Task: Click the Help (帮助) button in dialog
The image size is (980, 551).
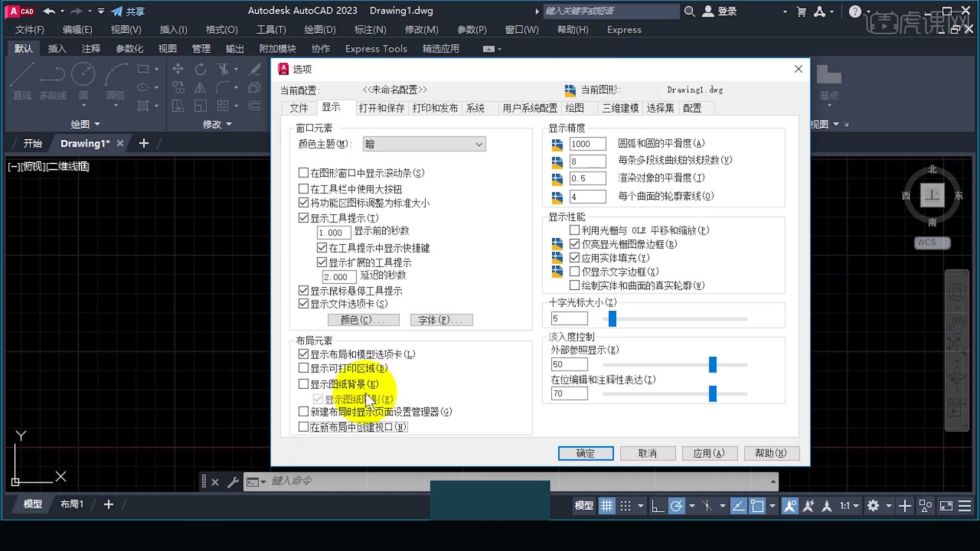Action: coord(771,453)
